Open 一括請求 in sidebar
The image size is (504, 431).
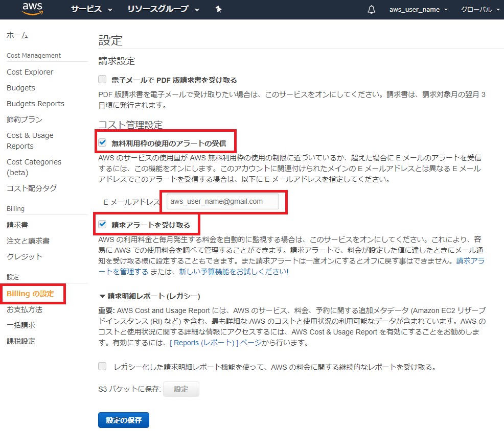tap(21, 325)
